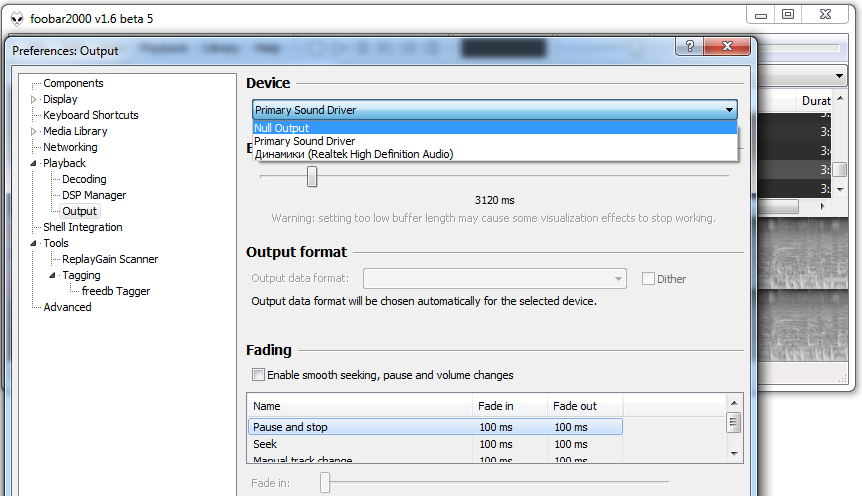862x496 pixels.
Task: Click playlist horizontal scroll right arrow
Action: [x=822, y=206]
